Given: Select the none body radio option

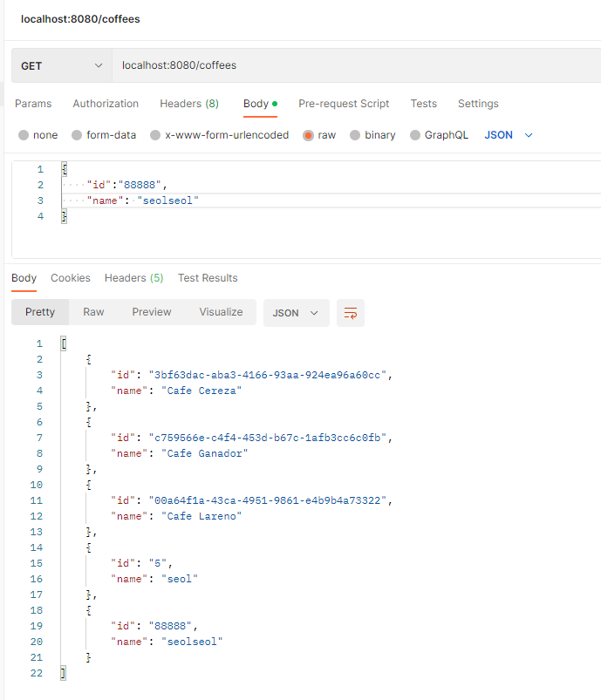Looking at the screenshot, I should click(x=24, y=135).
